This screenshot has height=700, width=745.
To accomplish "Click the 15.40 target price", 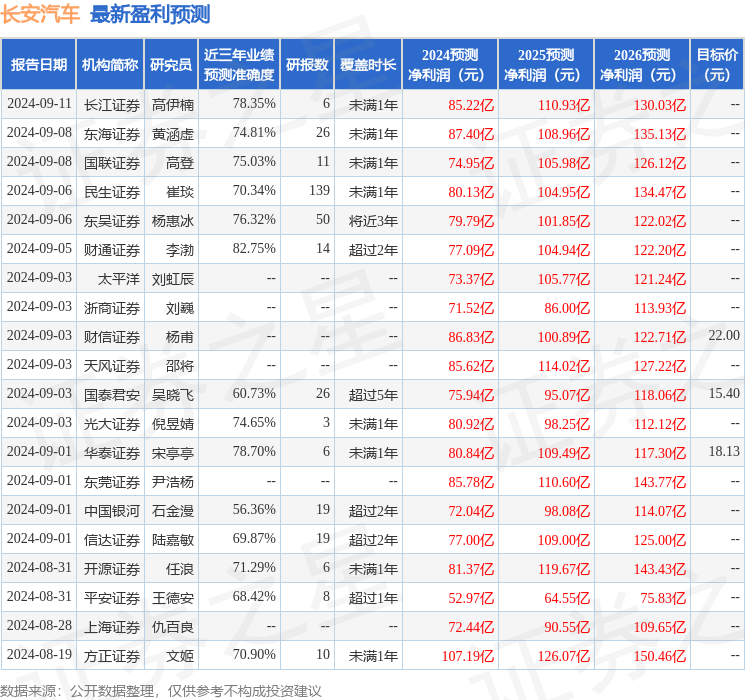I will point(724,393).
